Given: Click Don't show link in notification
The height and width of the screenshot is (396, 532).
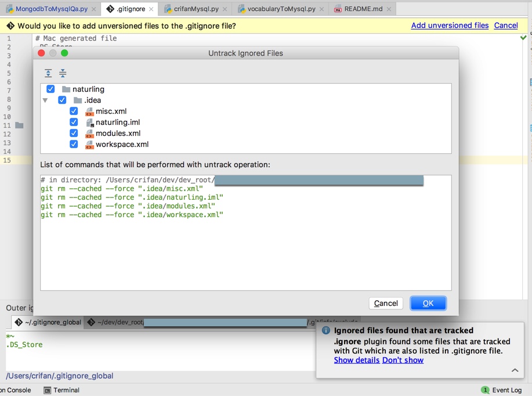Looking at the screenshot, I should (403, 360).
